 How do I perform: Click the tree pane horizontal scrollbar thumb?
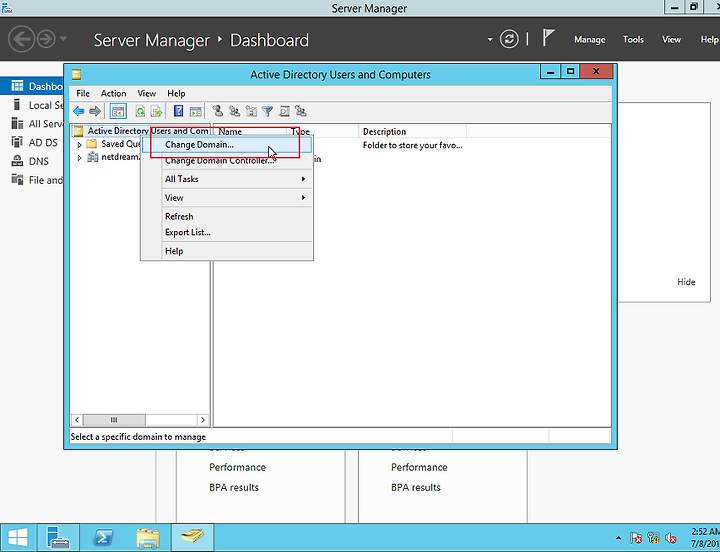(x=114, y=420)
